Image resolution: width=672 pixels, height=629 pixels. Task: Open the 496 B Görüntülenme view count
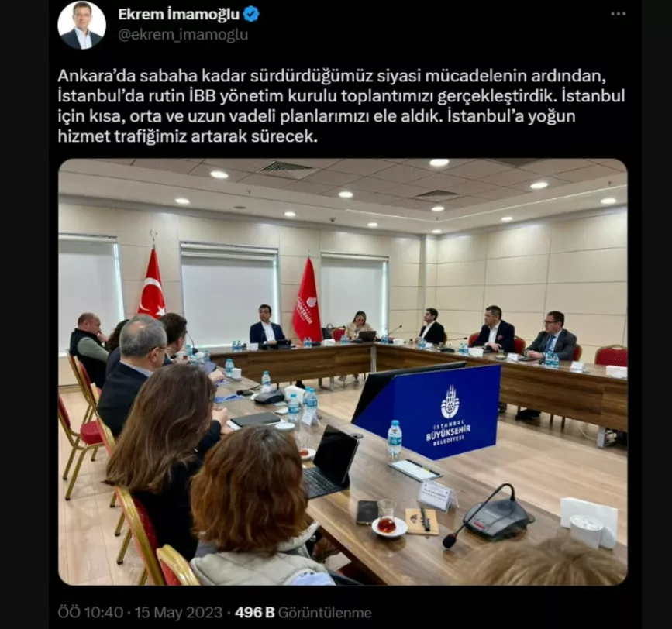click(x=303, y=612)
